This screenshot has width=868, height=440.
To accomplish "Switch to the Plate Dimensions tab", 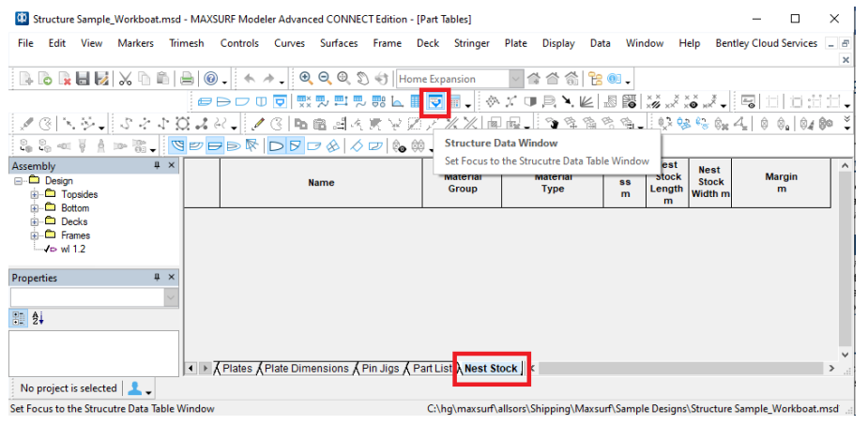I will (306, 369).
